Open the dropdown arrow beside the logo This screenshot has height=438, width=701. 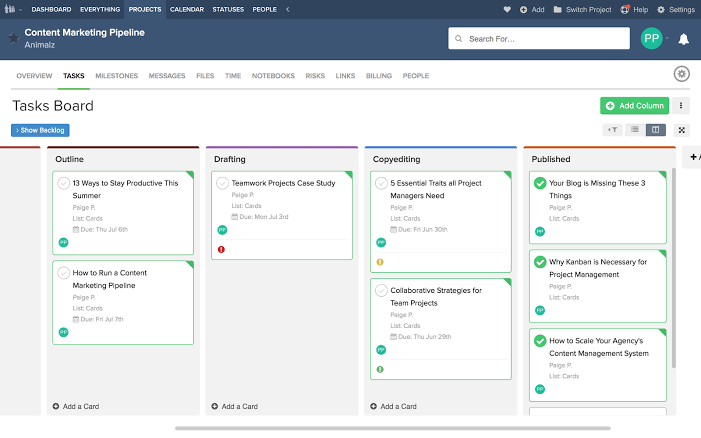[21, 10]
